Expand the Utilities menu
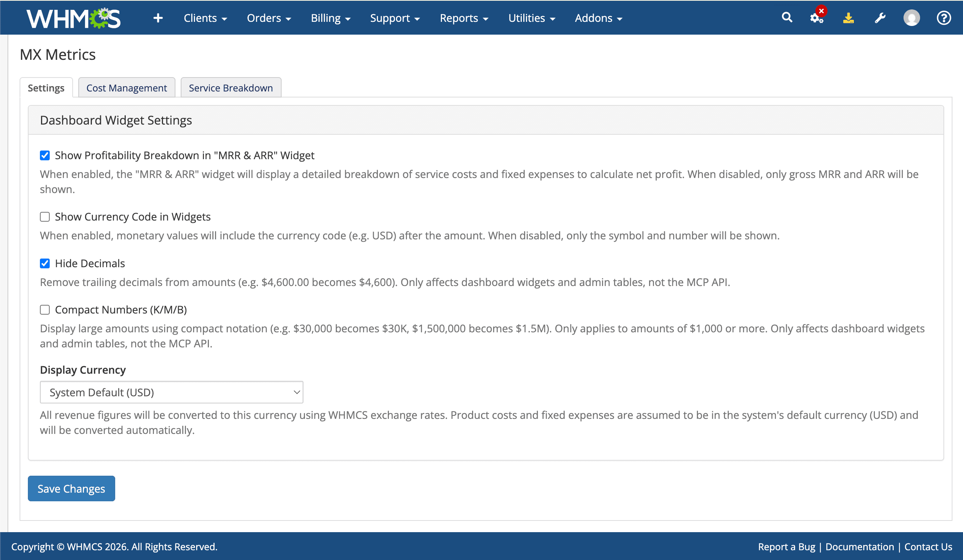Screen dimensions: 963x560 [x=532, y=18]
